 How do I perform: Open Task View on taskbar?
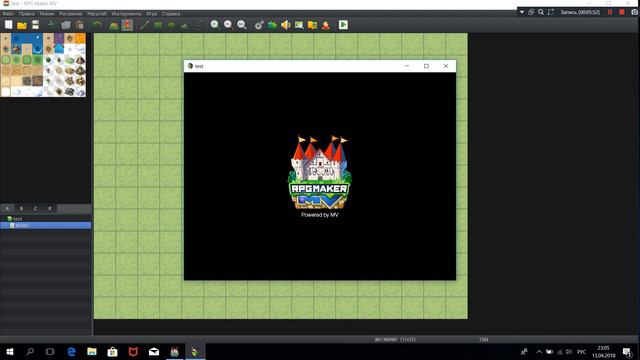(50, 351)
